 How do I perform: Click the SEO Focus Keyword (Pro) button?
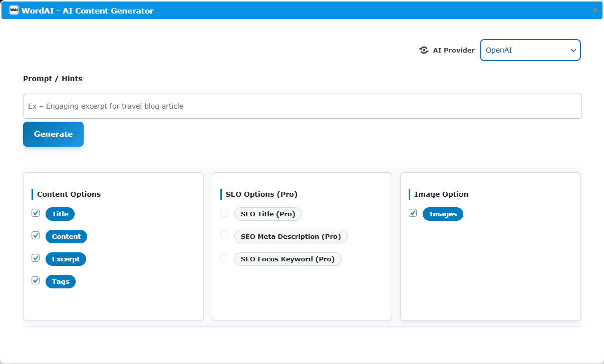(x=287, y=259)
